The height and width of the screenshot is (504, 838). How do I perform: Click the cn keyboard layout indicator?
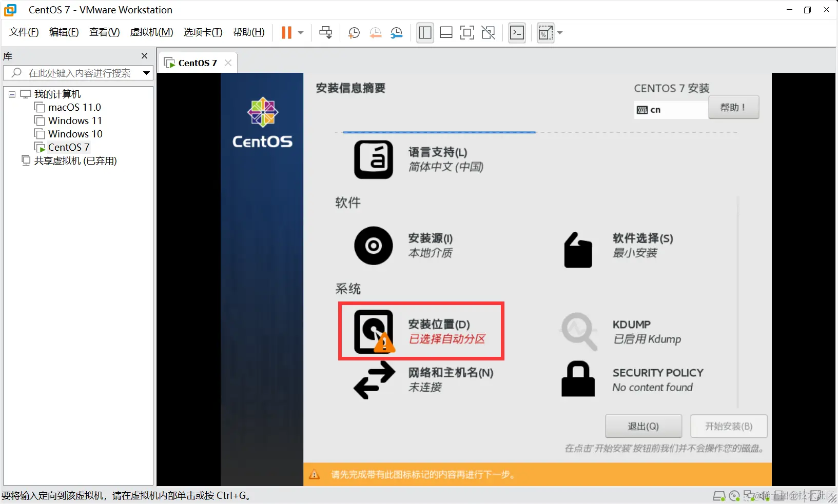coord(671,110)
